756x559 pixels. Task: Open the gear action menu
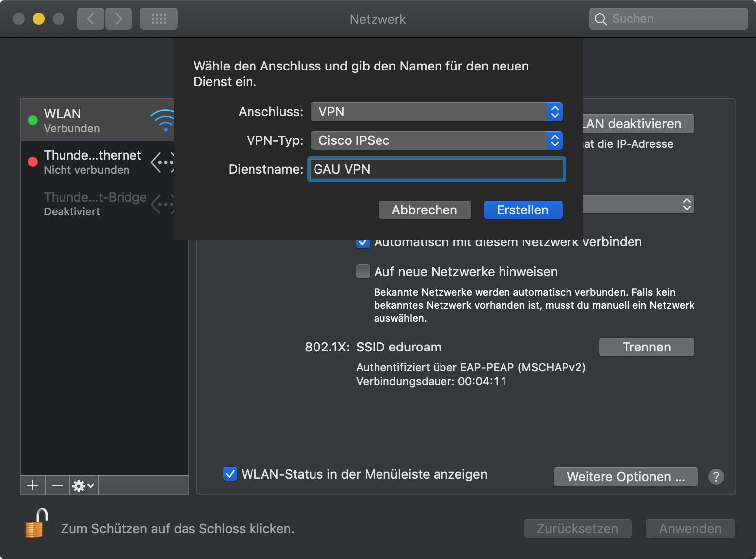point(84,485)
